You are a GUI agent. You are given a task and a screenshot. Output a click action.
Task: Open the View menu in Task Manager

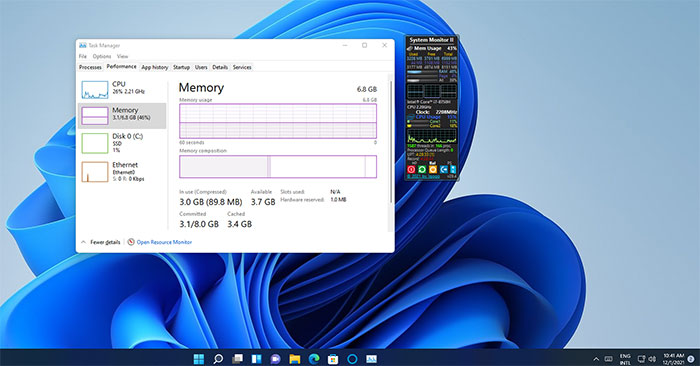point(122,56)
